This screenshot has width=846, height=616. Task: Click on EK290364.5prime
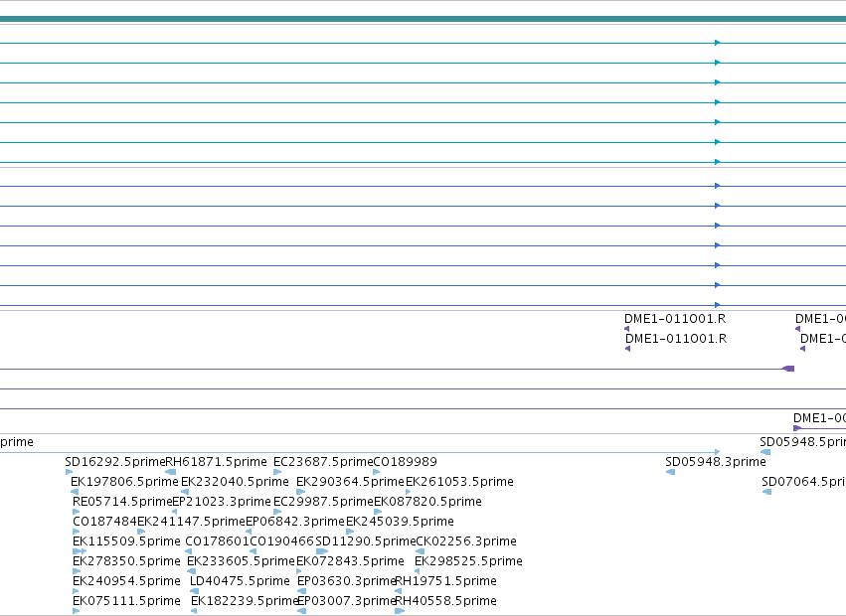click(350, 482)
